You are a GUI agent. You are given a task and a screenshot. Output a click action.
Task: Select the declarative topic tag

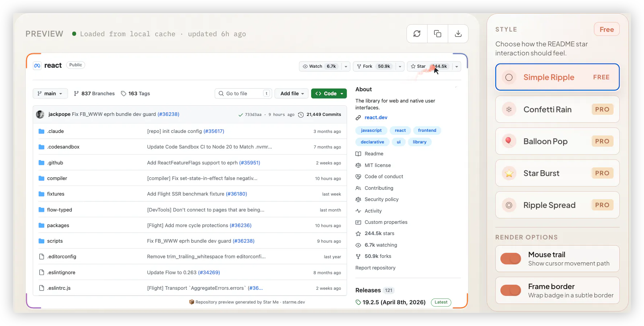click(x=372, y=142)
